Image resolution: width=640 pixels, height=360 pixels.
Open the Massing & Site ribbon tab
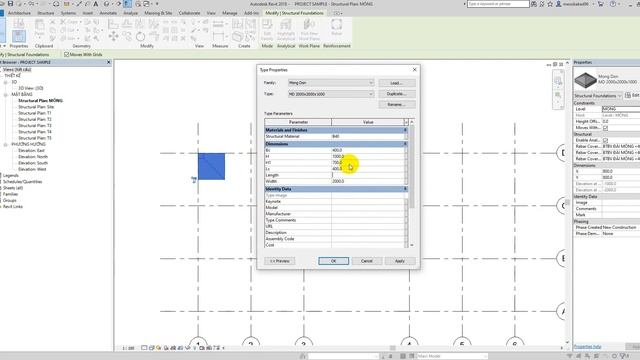coord(158,13)
